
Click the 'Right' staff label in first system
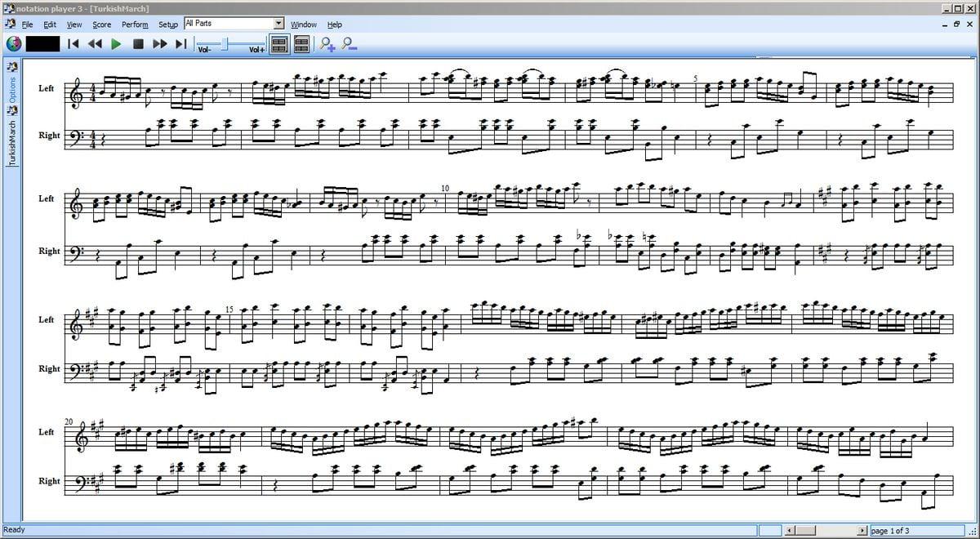coord(49,136)
